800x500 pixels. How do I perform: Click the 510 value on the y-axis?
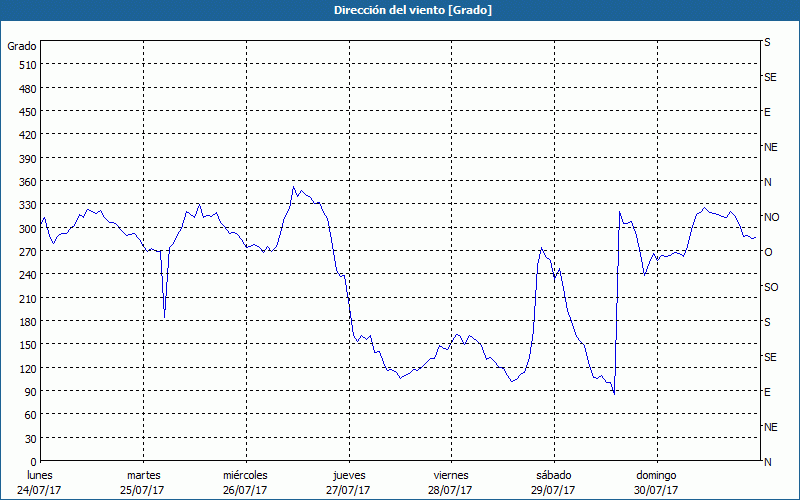click(27, 65)
